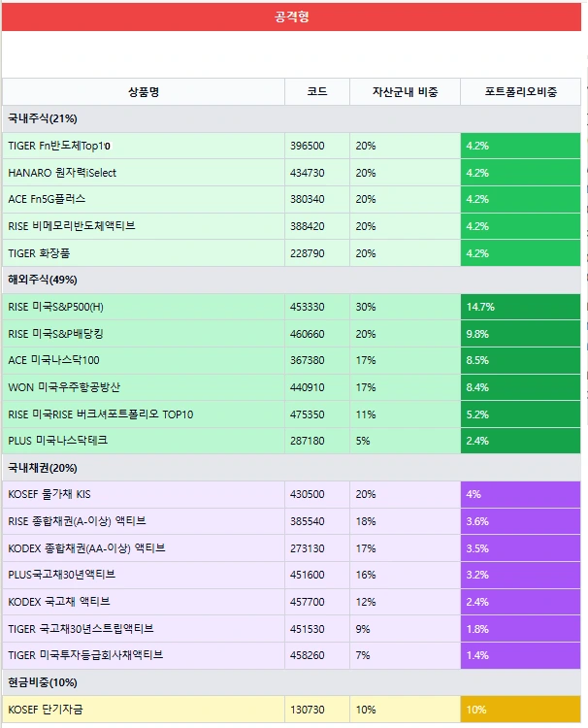Image resolution: width=588 pixels, height=728 pixels.
Task: Click RISE 종합채권(A-이상) 액티브 name
Action: pyautogui.click(x=77, y=521)
